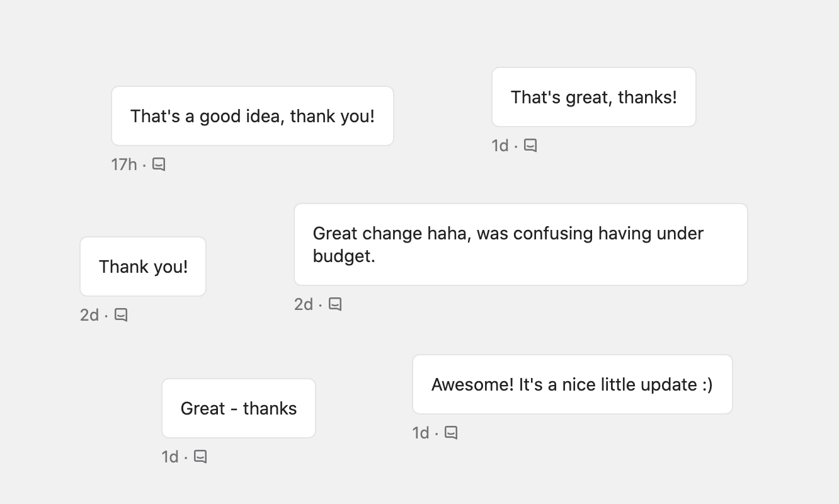Click the word 'budget.' in the long message
Image resolution: width=839 pixels, height=504 pixels.
tap(344, 256)
